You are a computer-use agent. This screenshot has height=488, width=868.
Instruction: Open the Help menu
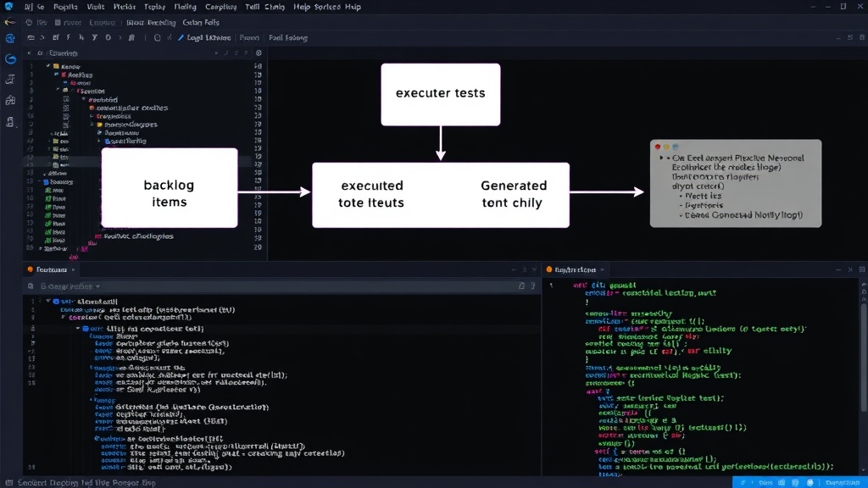coord(302,7)
